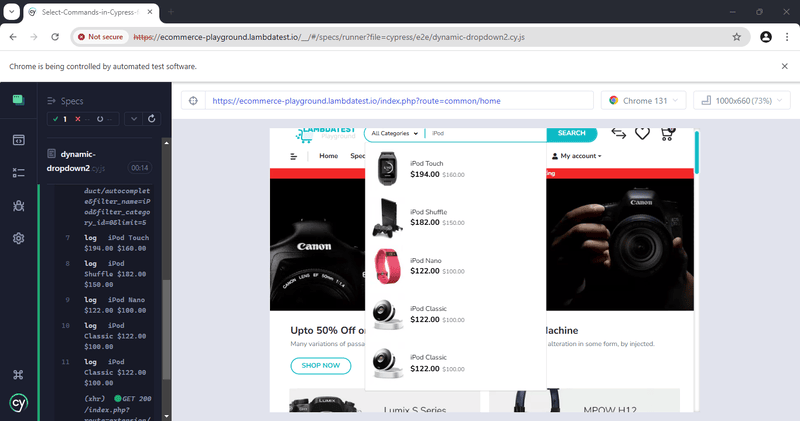800x421 pixels.
Task: Open the Debug bug icon in sidebar
Action: (x=18, y=206)
